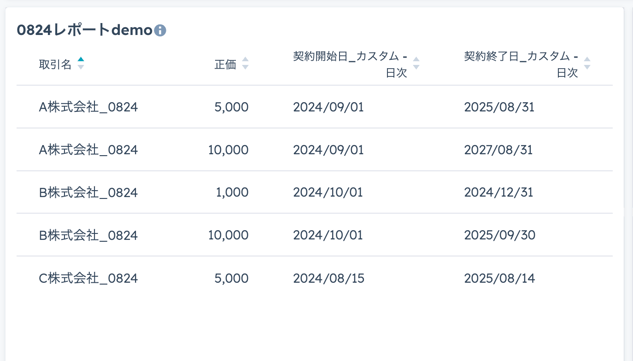Viewport: 633px width, 361px height.
Task: Select B株式会社_0824 row priced 1,000
Action: [314, 192]
